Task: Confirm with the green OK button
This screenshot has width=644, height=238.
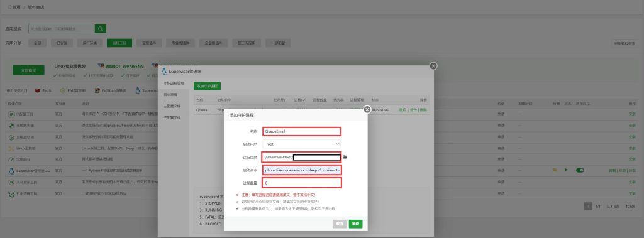Action: click(356, 224)
